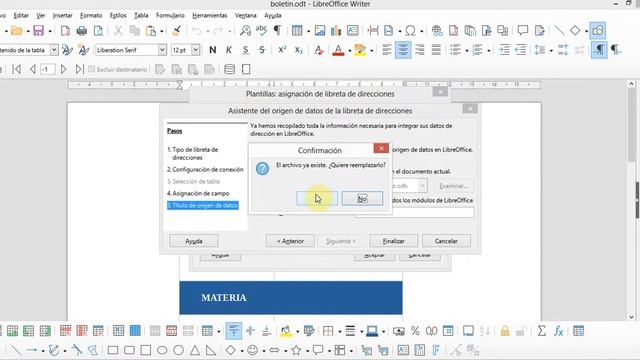Click the mail merge record number field
Viewport: 640px width, 360px height.
tap(48, 69)
